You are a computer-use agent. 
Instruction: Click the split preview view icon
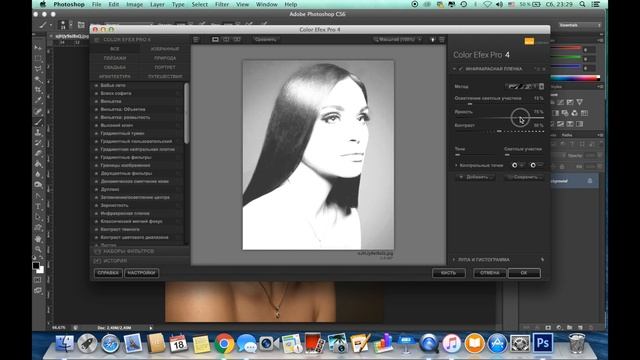click(226, 40)
